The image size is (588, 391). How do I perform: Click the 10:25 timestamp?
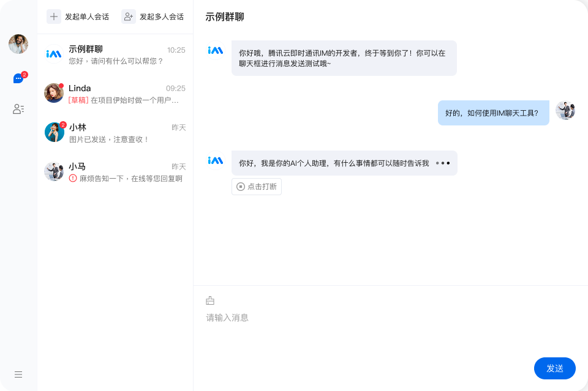[x=176, y=50]
